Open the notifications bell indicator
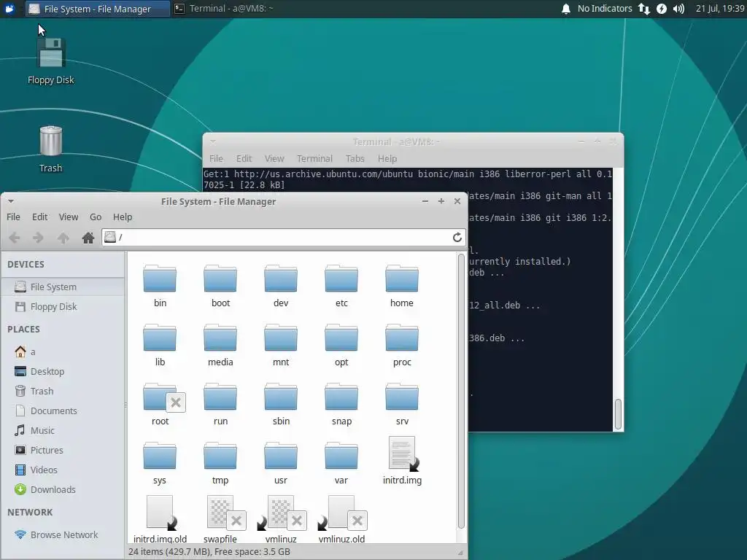 pos(565,9)
